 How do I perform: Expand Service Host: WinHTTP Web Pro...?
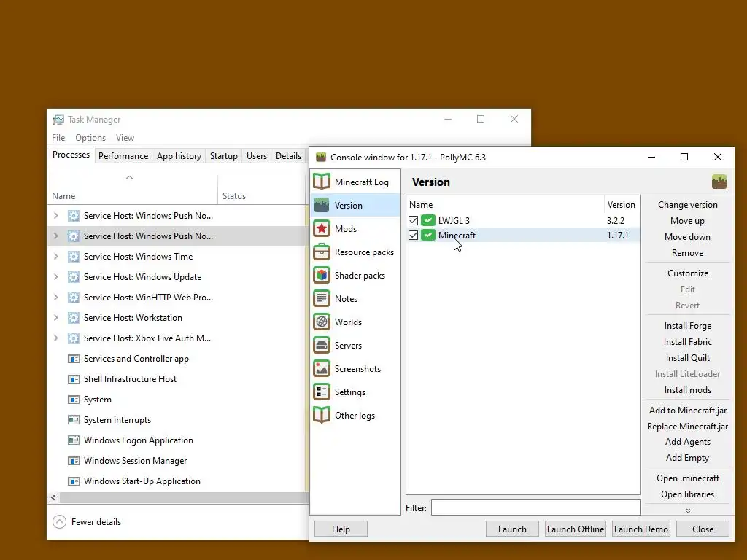[x=55, y=297]
